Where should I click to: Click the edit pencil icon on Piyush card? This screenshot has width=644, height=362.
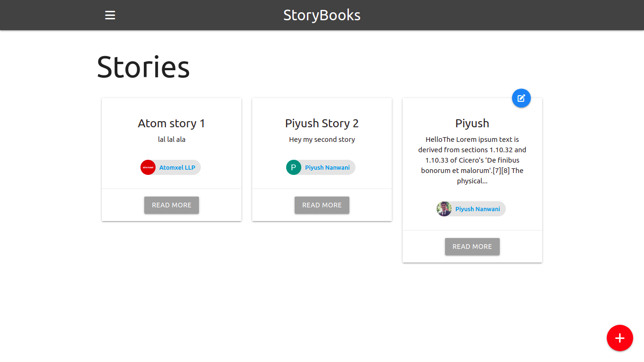[x=521, y=98]
